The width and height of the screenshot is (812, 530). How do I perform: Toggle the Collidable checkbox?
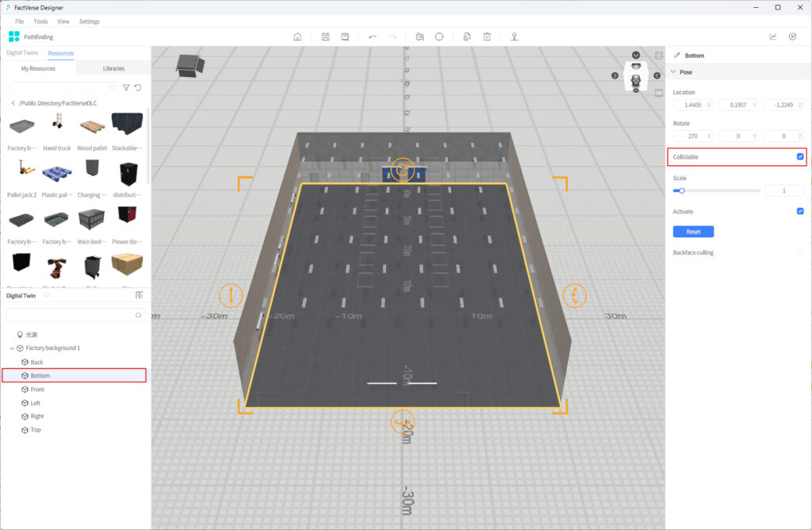[800, 156]
